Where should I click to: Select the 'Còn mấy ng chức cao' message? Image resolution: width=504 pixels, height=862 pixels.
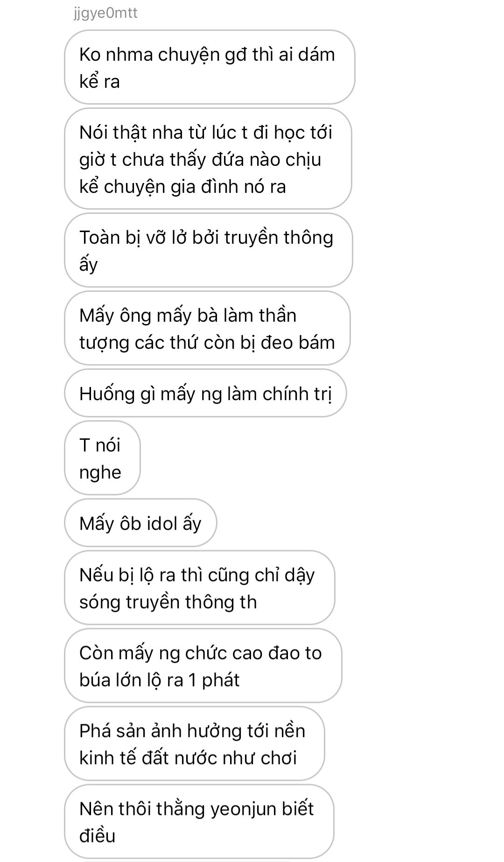pos(203,666)
